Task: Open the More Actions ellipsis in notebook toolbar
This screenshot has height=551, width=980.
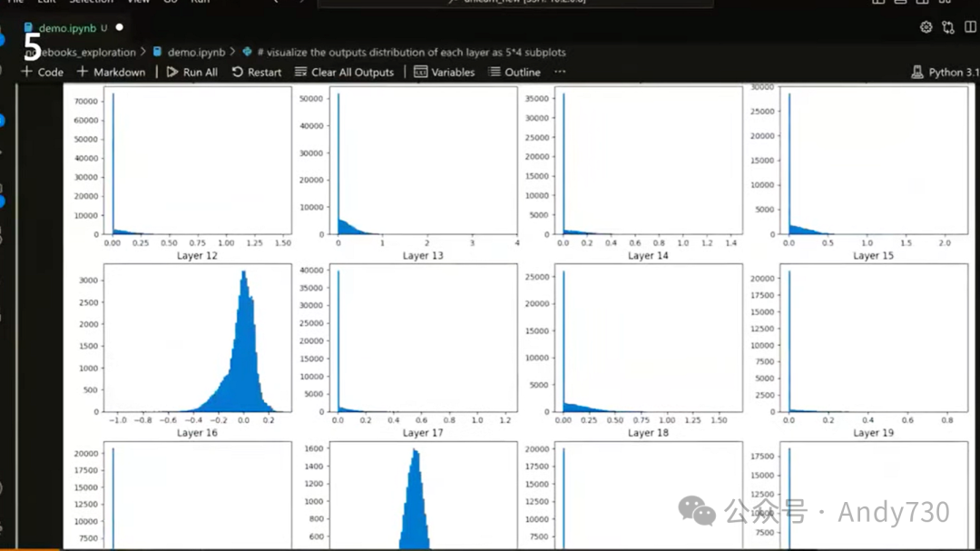Action: point(560,72)
